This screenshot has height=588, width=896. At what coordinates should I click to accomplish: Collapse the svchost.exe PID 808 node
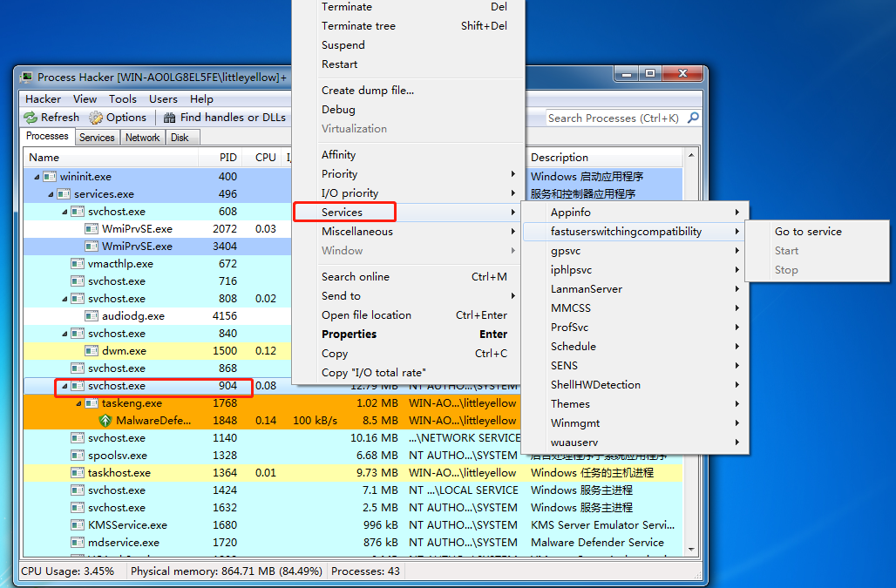[x=64, y=299]
